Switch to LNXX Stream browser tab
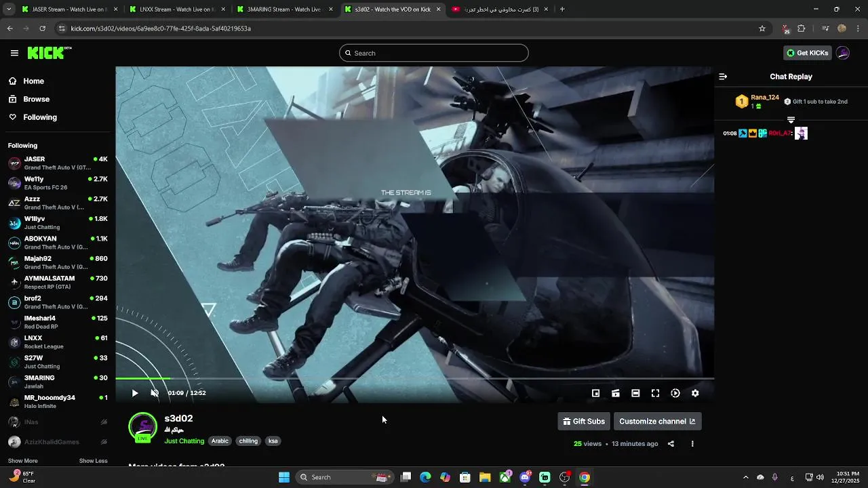Viewport: 868px width, 488px height. (x=176, y=9)
